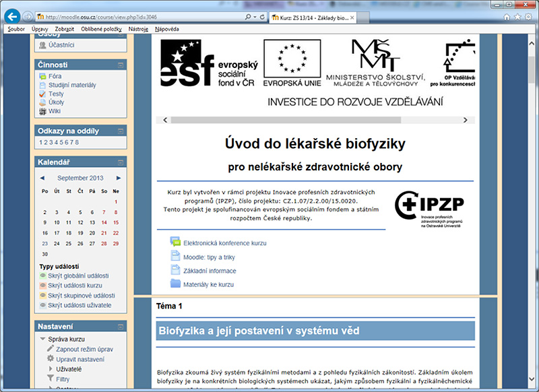The height and width of the screenshot is (392, 539).
Task: Toggle Skrýt globální události eye icon
Action: (x=43, y=275)
